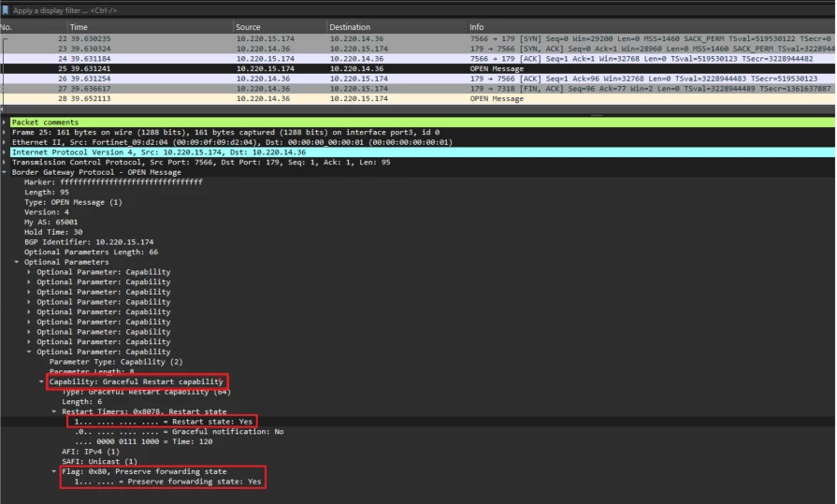
Task: Select the 'Time: 120' restart timer row
Action: pyautogui.click(x=143, y=441)
